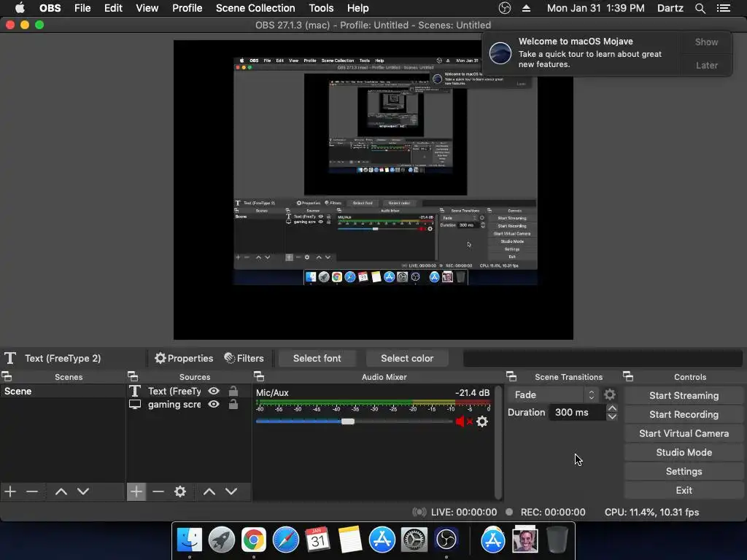Add a new scene with plus icon
This screenshot has height=560, width=747.
click(x=10, y=491)
